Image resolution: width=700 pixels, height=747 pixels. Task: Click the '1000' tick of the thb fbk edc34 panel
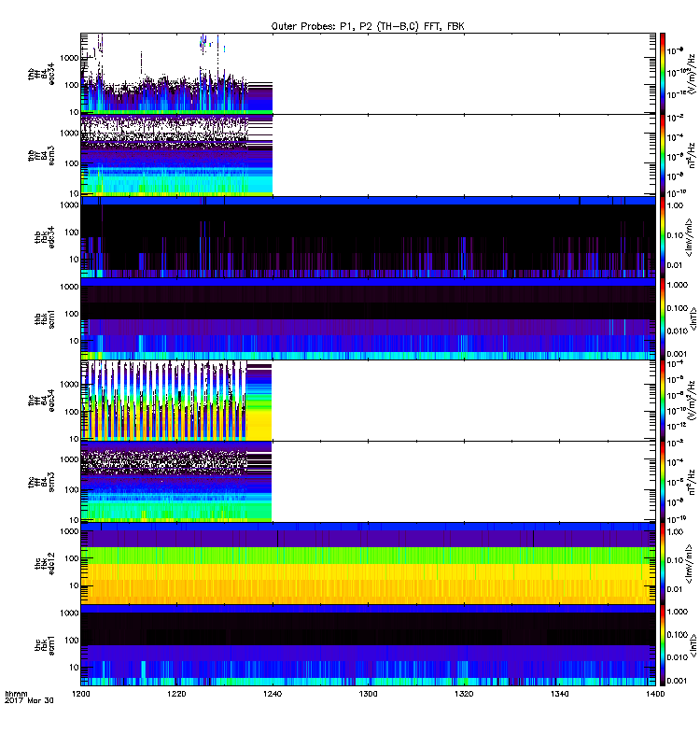pos(69,204)
